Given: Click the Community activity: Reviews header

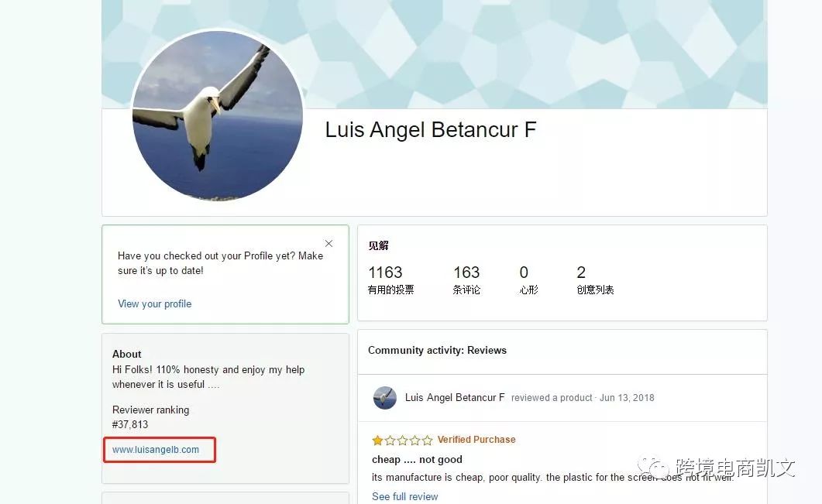Looking at the screenshot, I should 437,350.
